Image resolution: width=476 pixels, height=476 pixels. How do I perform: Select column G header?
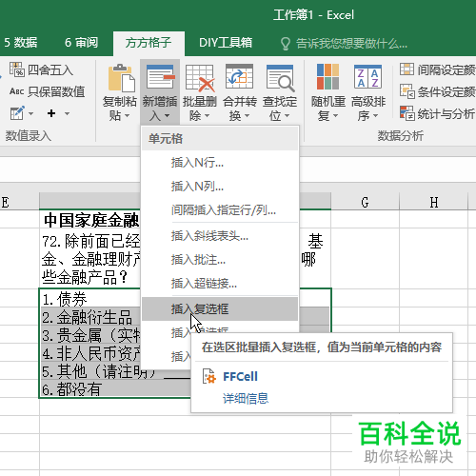(x=365, y=202)
